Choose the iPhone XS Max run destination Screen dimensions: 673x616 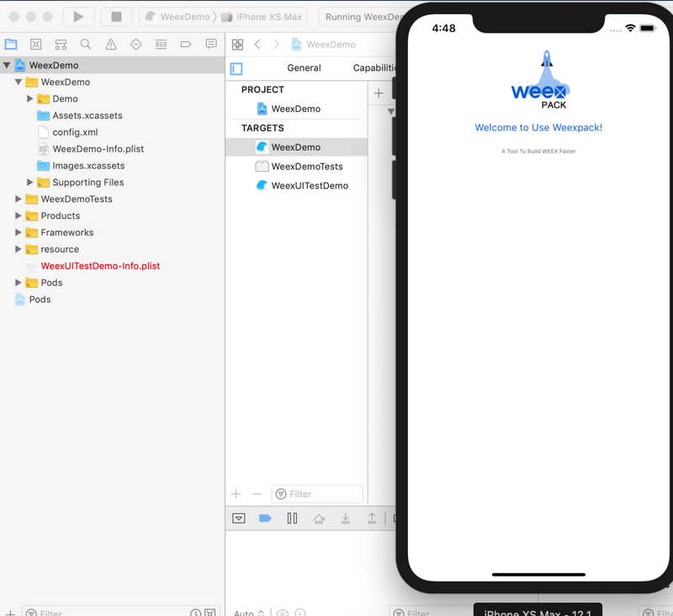(262, 17)
